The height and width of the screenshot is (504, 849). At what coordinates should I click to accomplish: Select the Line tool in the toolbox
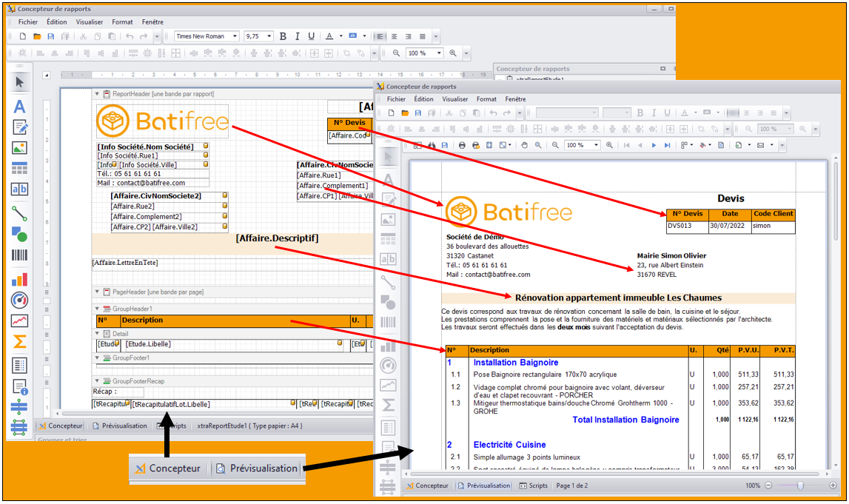(19, 213)
